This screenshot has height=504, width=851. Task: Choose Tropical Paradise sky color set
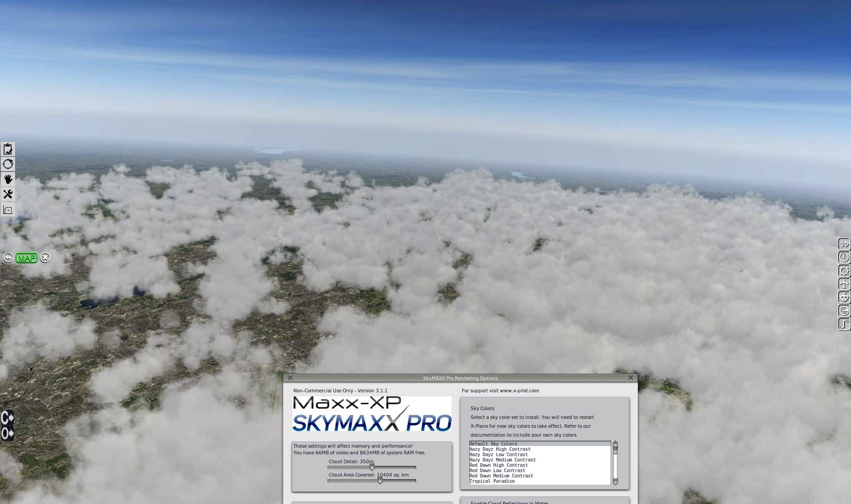(x=492, y=481)
